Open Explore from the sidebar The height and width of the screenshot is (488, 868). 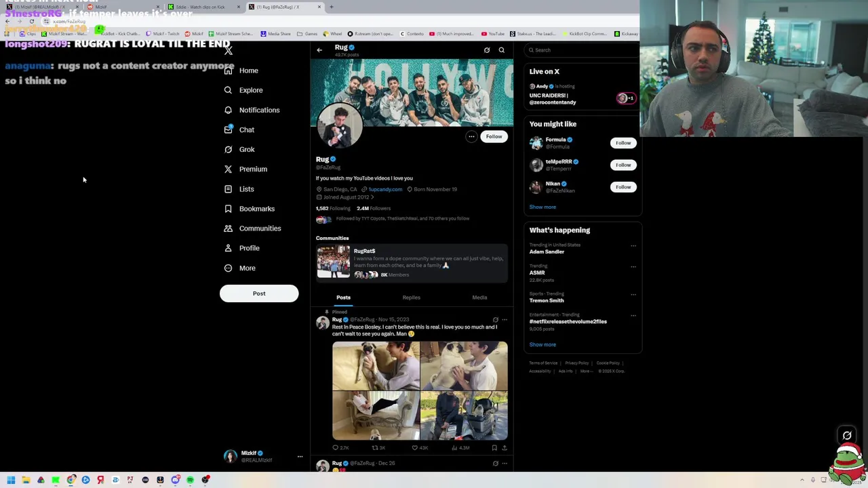pyautogui.click(x=243, y=90)
